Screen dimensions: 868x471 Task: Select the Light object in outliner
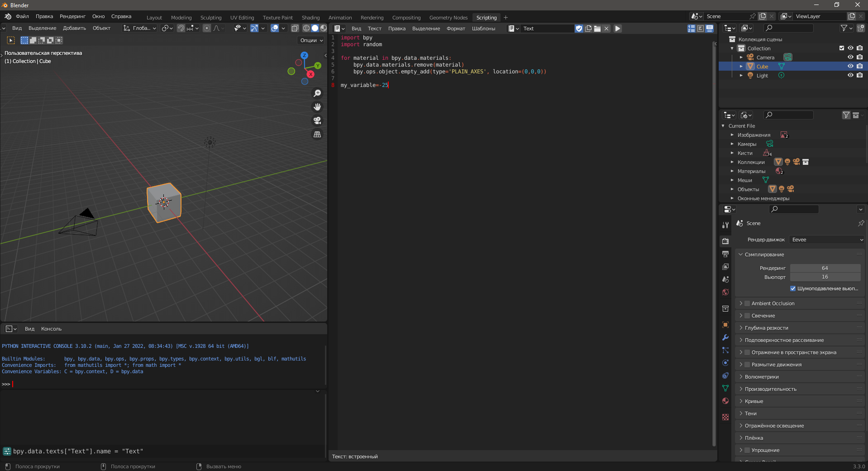762,76
